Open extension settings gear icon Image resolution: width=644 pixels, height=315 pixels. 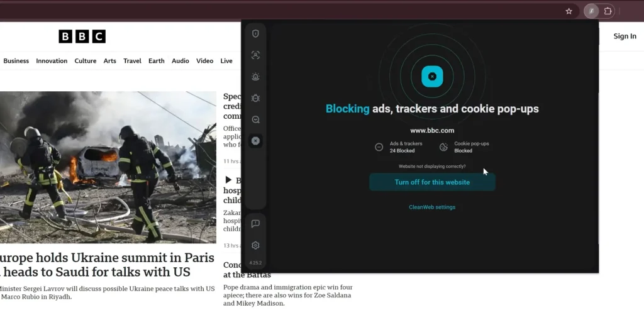point(255,245)
